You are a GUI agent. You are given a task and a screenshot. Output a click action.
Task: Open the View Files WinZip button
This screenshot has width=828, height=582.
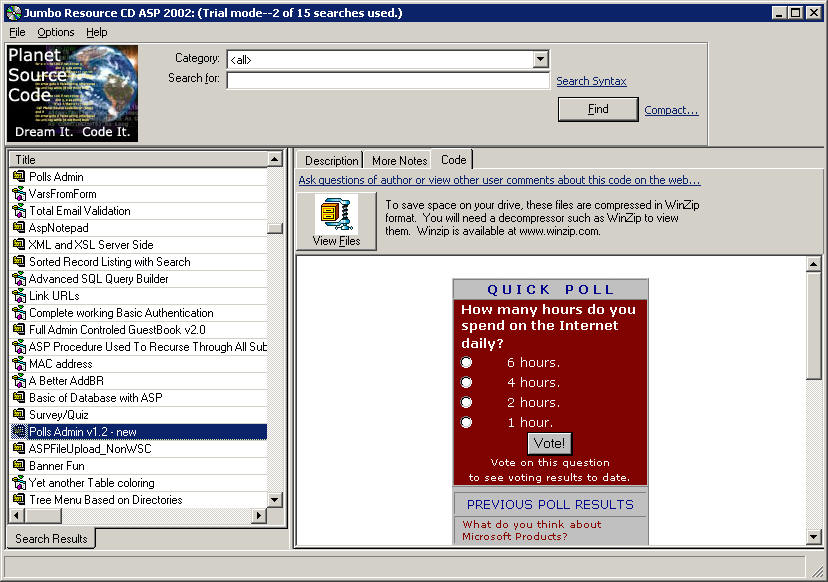click(336, 221)
